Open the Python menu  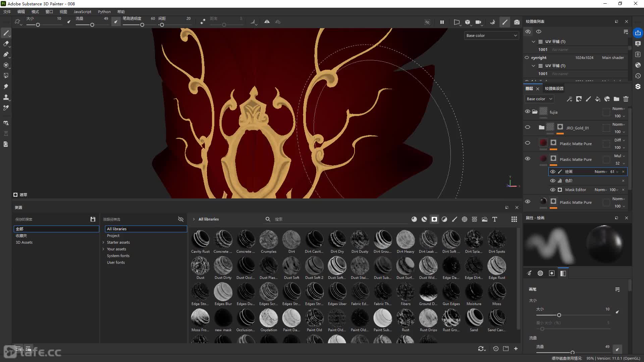104,12
